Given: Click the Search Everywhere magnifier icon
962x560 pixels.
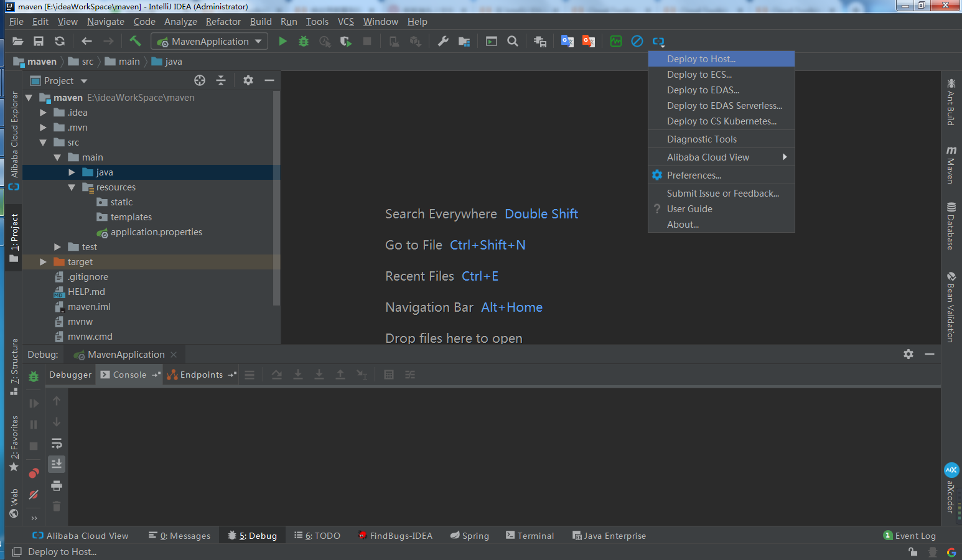Looking at the screenshot, I should tap(513, 41).
